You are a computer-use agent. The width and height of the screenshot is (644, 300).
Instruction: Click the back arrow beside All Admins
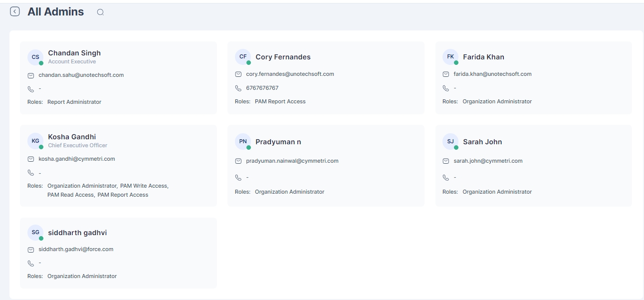[x=15, y=11]
